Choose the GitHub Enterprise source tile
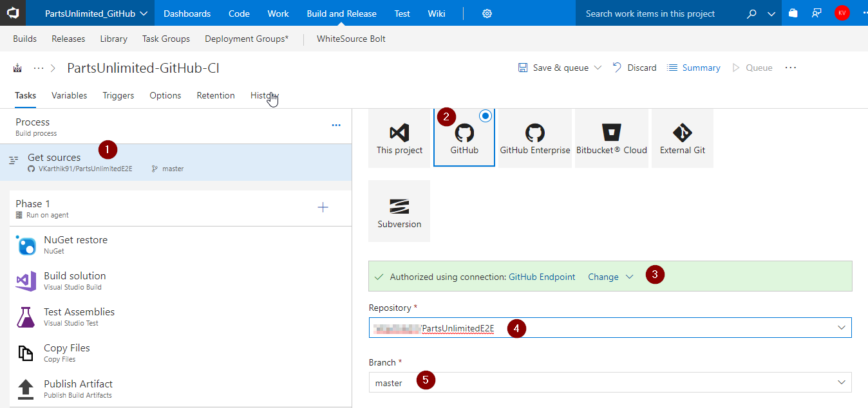Screen dimensions: 868x408 tap(535, 138)
